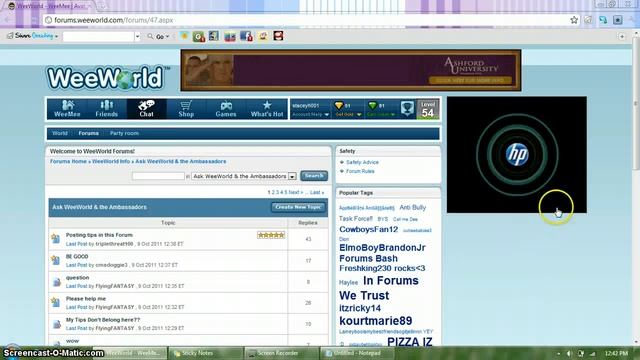Click the volume icon in system tray
The image size is (640, 360).
tap(569, 353)
